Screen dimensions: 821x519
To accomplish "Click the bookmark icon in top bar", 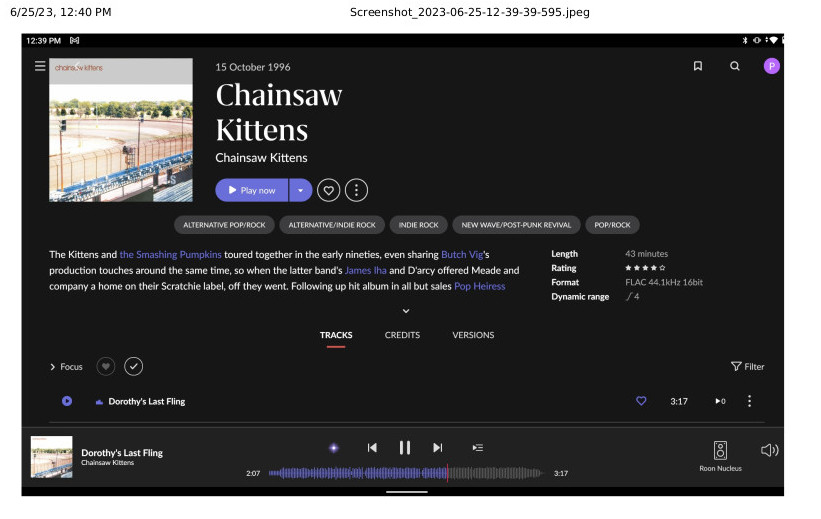I will pos(697,66).
